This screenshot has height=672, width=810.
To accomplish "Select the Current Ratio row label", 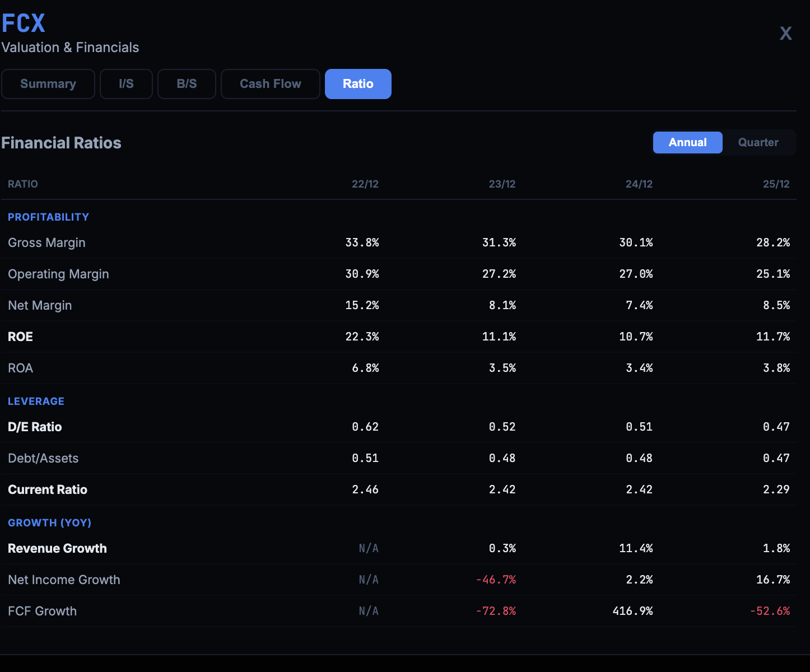I will click(48, 489).
